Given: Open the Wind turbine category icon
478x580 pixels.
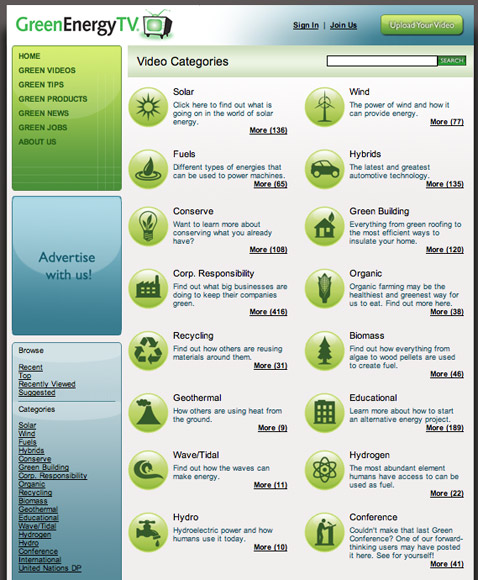Looking at the screenshot, I should click(324, 107).
